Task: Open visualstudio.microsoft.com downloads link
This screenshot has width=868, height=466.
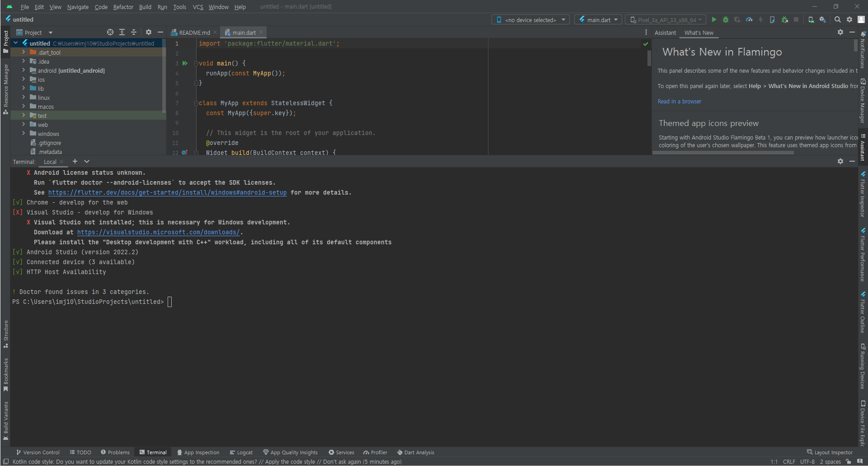Action: pos(158,232)
